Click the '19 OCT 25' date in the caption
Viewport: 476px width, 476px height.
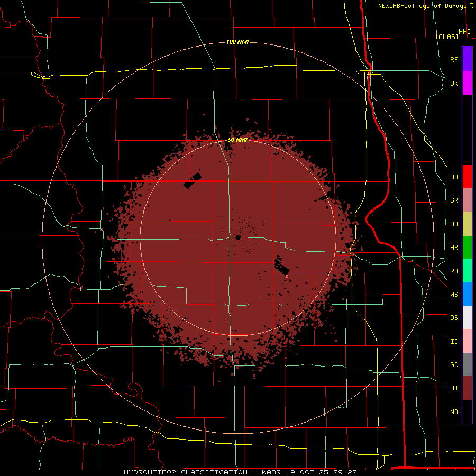coord(307,472)
